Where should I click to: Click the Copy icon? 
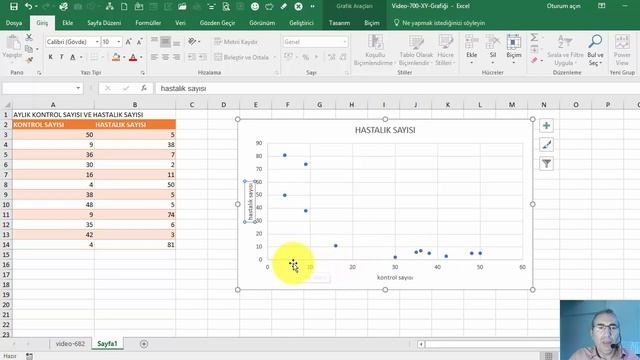29,49
